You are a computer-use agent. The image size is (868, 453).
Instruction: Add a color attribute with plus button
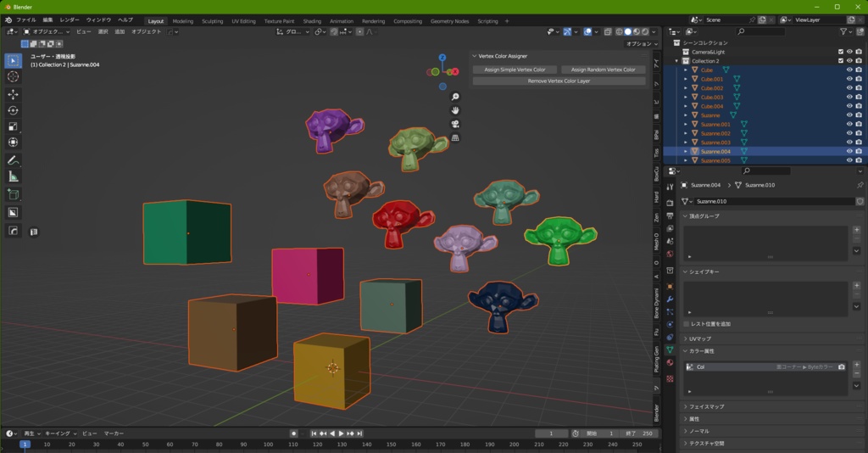(856, 365)
